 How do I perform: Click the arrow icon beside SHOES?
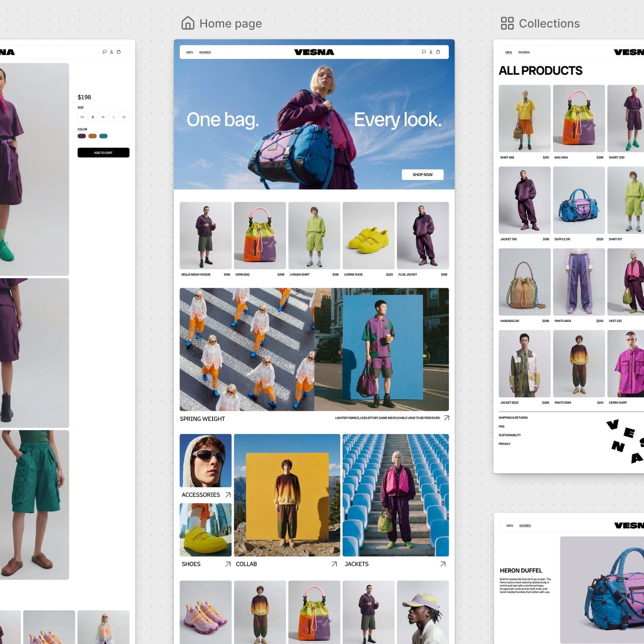[x=228, y=564]
